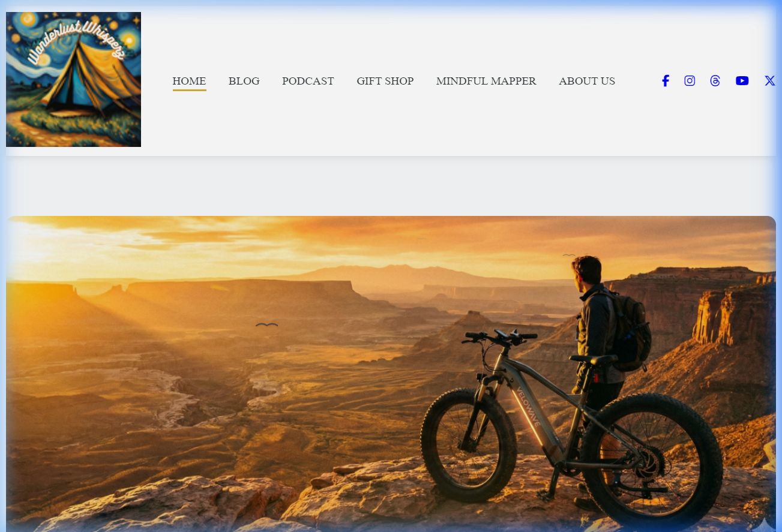The image size is (782, 532).
Task: Open the BLOG page
Action: pyautogui.click(x=244, y=81)
